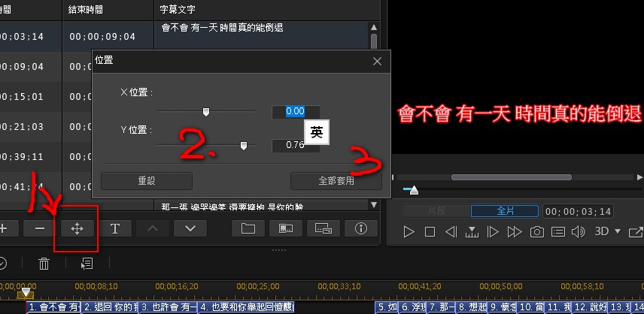This screenshot has width=644, height=314.
Task: Click the Y位置 value field showing 0.76
Action: click(x=294, y=146)
